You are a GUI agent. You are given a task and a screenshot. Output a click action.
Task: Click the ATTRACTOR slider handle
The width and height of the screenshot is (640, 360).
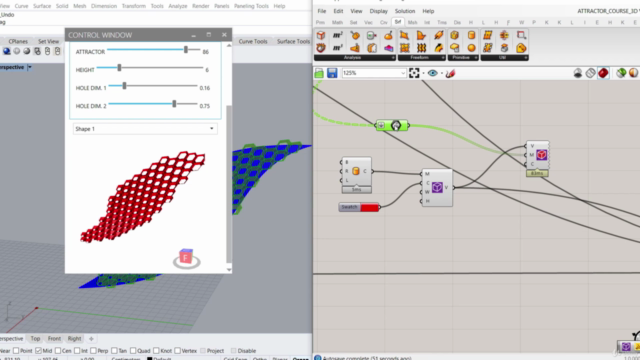[x=186, y=50]
